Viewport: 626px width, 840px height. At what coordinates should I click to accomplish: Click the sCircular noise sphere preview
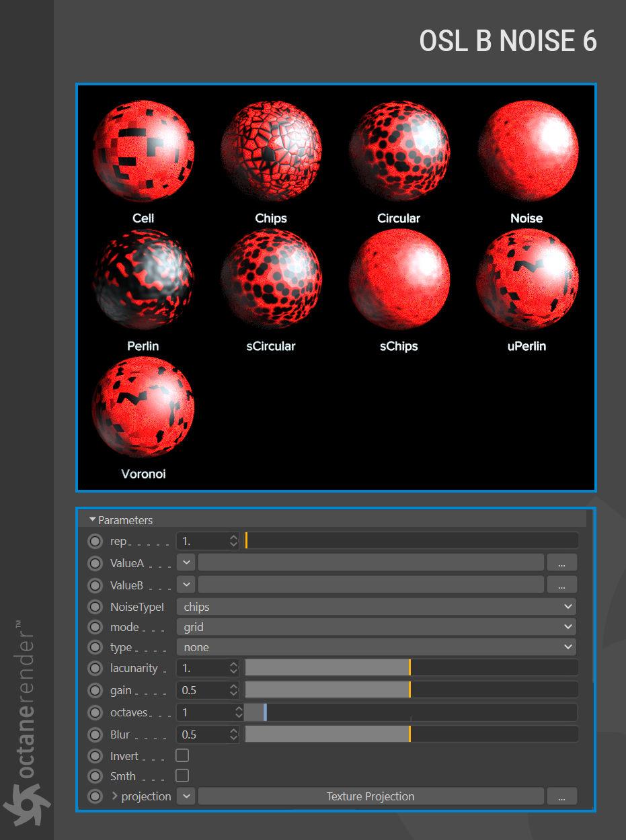[271, 279]
